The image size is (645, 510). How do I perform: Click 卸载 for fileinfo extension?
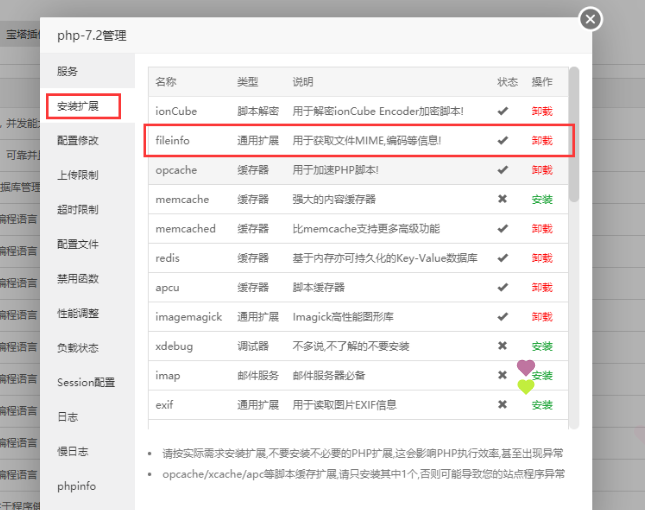[x=542, y=141]
